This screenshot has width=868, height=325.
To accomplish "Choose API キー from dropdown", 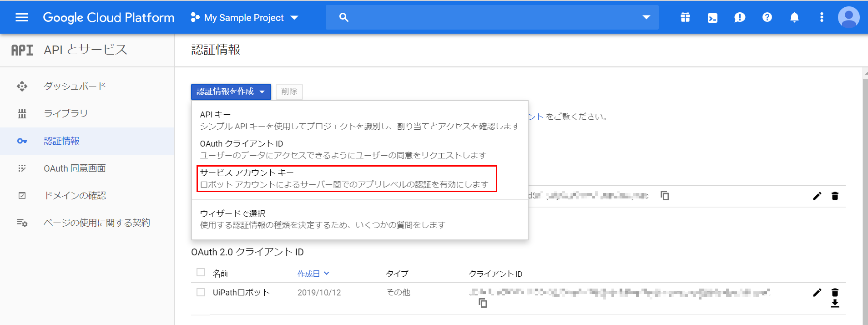I will (359, 120).
